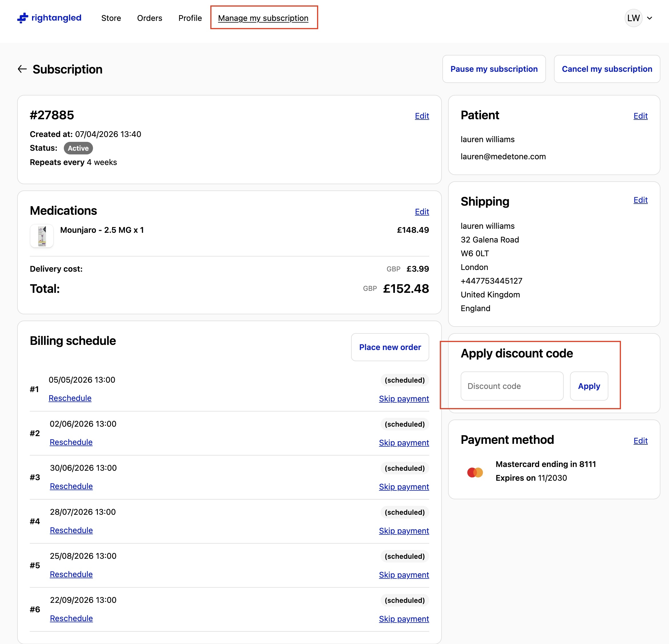Skip payment for billing #5
The height and width of the screenshot is (644, 669).
(404, 575)
